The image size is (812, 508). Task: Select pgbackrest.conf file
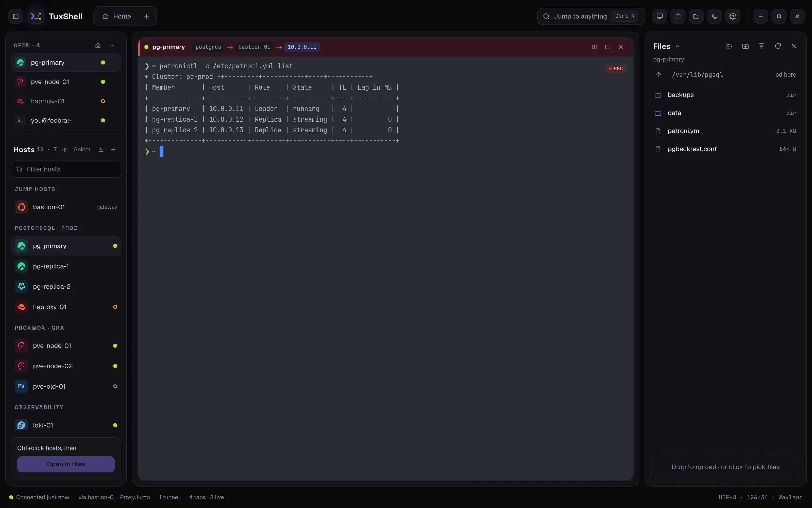tap(725, 149)
